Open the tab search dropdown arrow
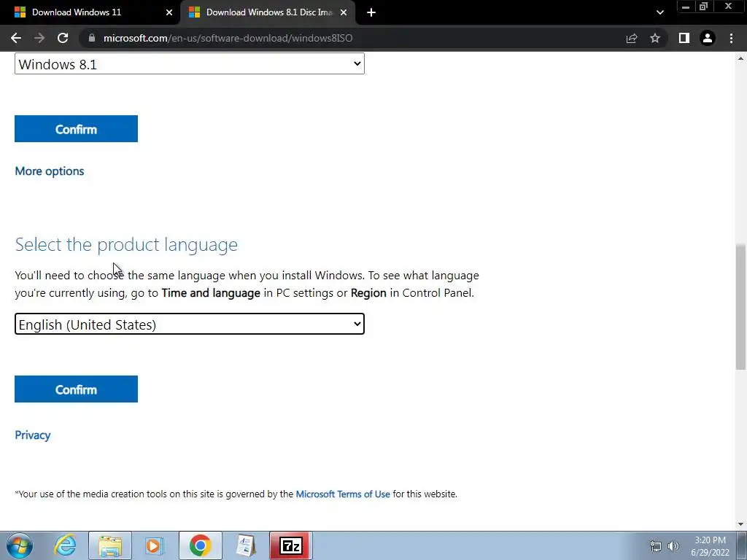The height and width of the screenshot is (560, 747). (x=659, y=12)
